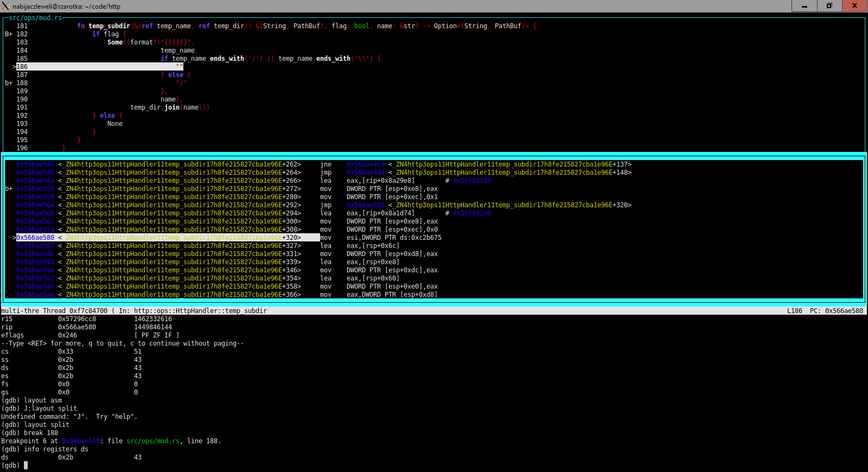Screen dimensions: 868x472
Task: Minimize the terminal window
Action: point(804,6)
